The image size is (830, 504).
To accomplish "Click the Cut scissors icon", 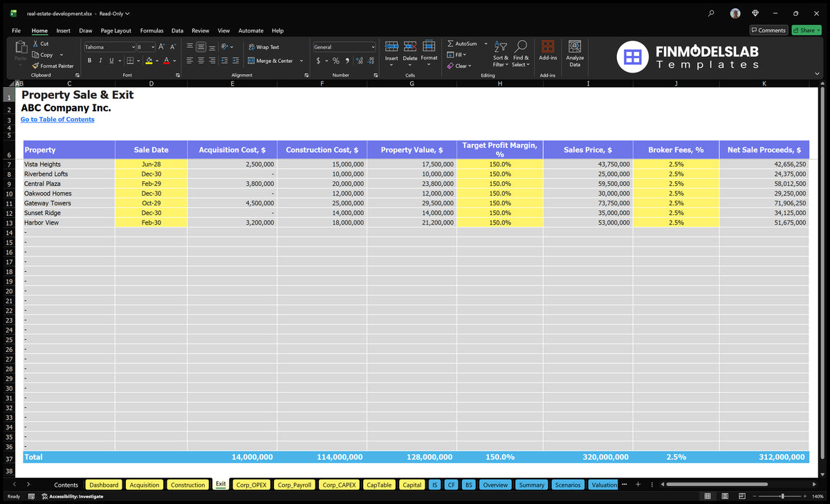I will click(x=35, y=44).
